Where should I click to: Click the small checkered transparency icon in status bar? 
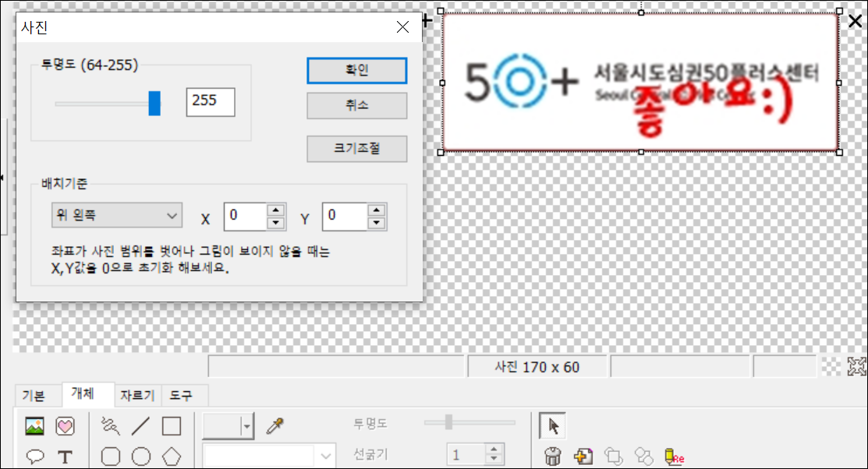831,366
